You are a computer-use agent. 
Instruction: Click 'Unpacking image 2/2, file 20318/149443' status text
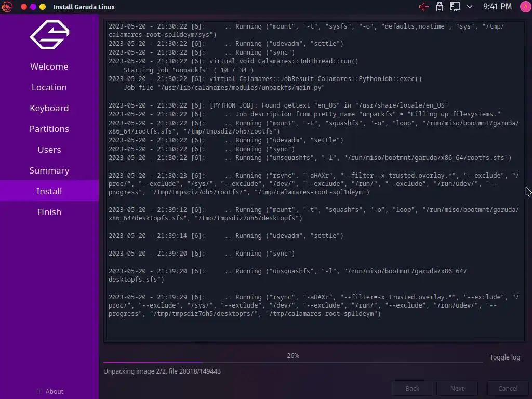coord(162,371)
